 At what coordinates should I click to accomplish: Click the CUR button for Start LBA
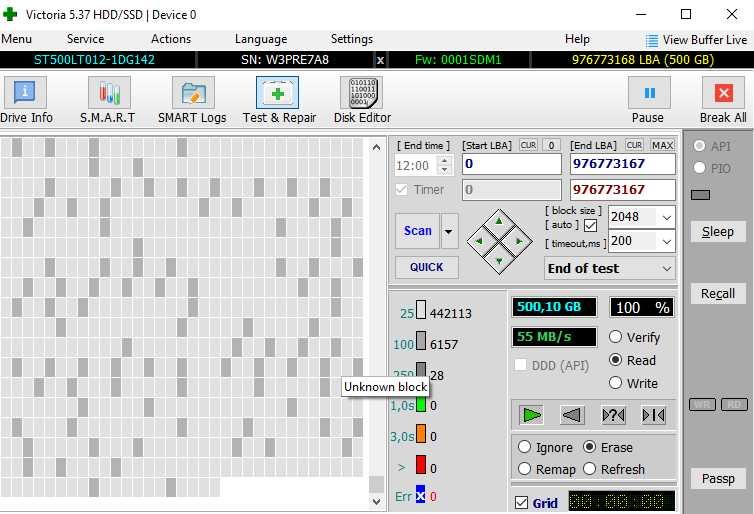pos(528,145)
